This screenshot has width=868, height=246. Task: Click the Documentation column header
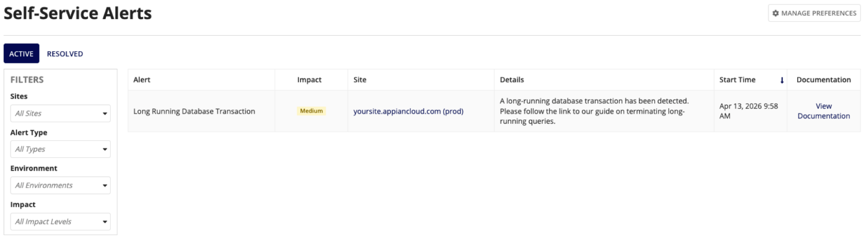(824, 80)
